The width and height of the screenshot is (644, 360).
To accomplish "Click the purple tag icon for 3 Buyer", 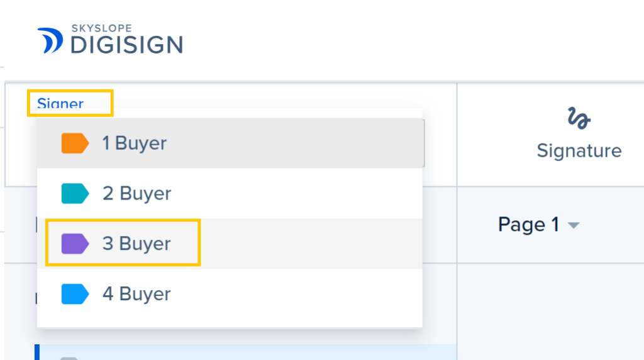I will (75, 244).
